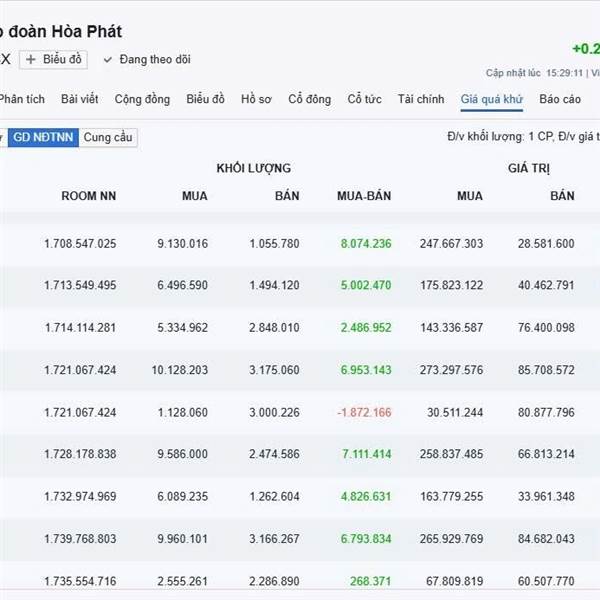Click the net volume value 8.074.236
This screenshot has width=600, height=600.
(366, 244)
